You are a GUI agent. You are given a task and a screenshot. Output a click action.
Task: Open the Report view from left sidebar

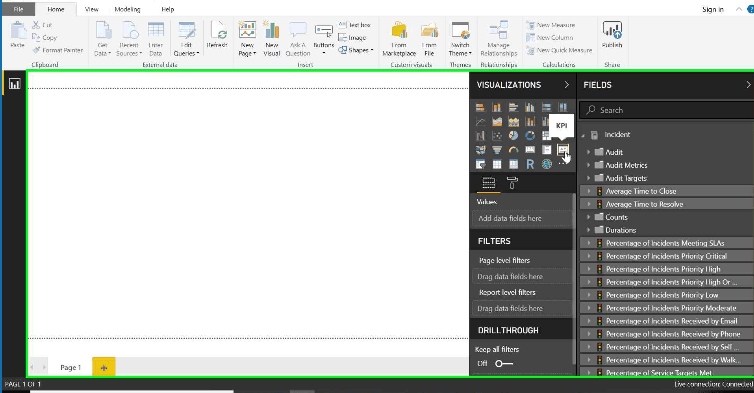tap(14, 84)
